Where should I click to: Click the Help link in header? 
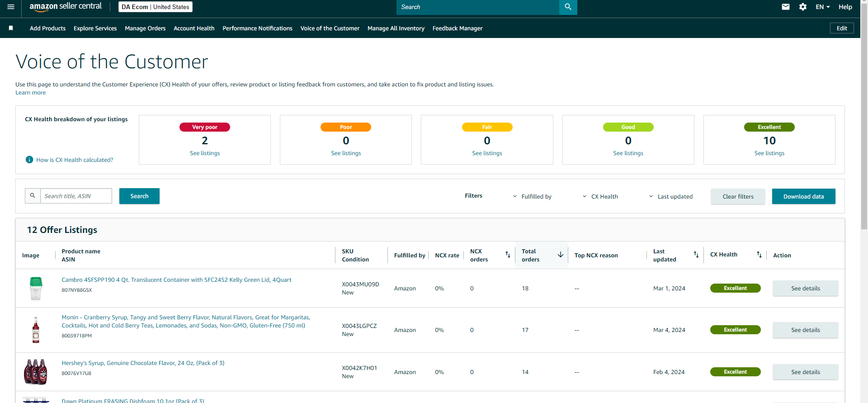(x=845, y=7)
